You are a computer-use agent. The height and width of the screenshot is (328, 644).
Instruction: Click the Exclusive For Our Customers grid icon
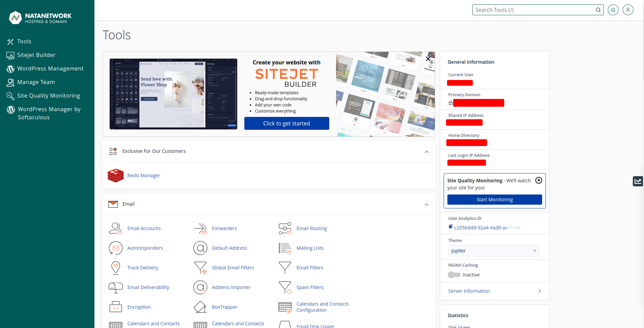pos(113,151)
